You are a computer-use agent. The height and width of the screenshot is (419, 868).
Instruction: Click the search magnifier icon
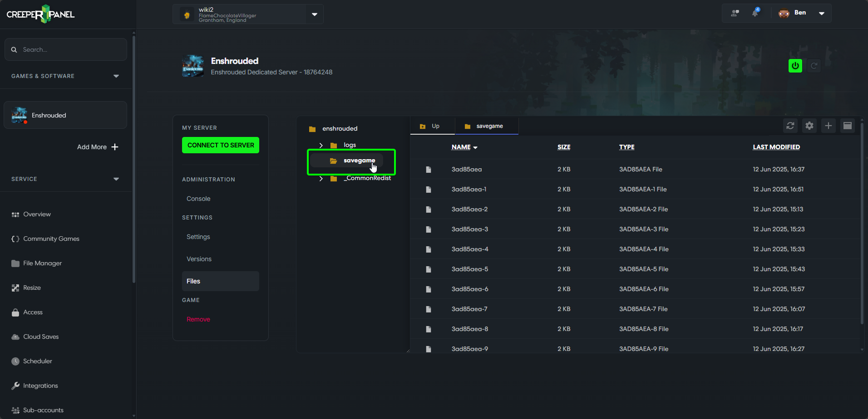14,49
